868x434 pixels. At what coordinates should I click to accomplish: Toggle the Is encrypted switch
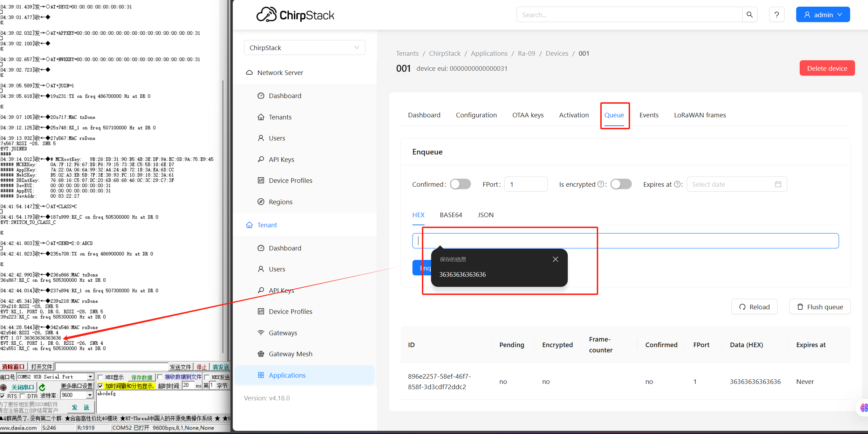(x=621, y=184)
